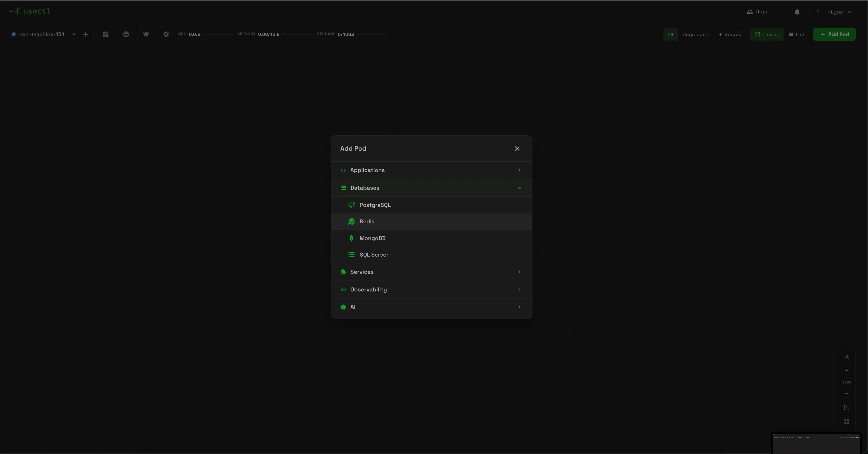Open machine settings gear icon
The image size is (868, 454).
click(166, 34)
